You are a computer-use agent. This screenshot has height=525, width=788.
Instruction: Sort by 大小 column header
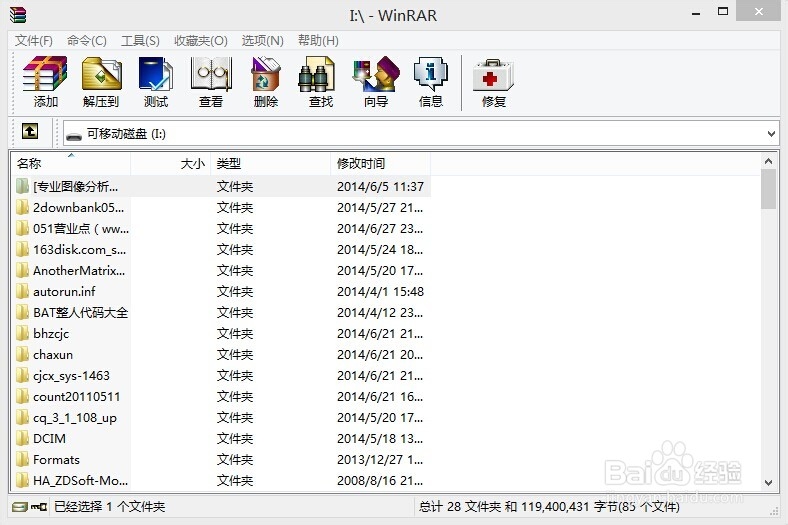170,163
